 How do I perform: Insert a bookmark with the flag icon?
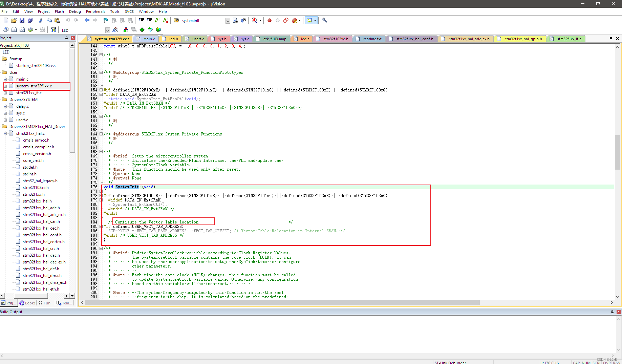(106, 20)
